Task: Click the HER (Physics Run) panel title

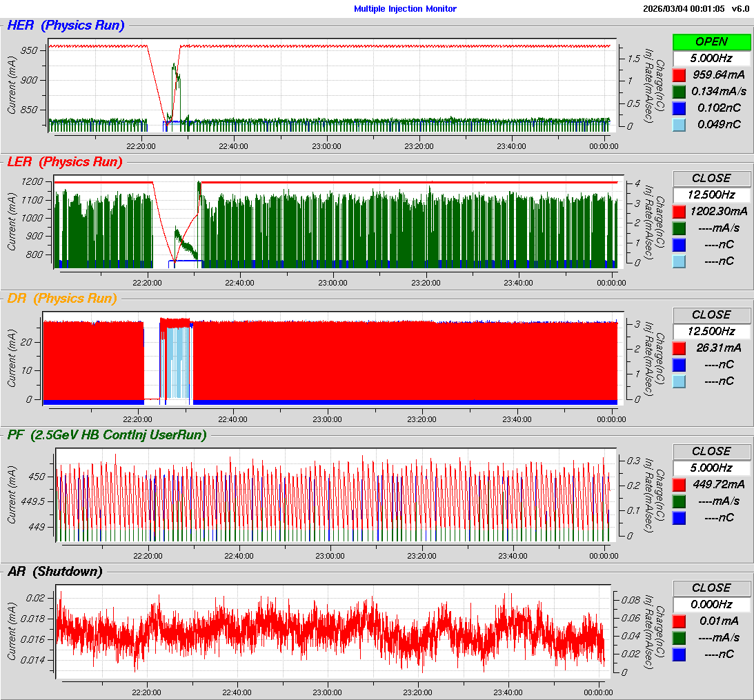Action: coord(66,26)
